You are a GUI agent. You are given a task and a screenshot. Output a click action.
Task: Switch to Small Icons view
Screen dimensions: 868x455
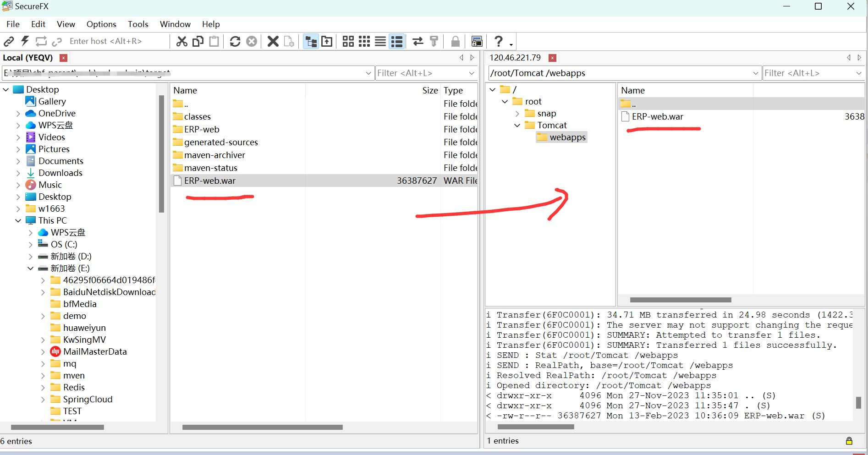coord(364,41)
